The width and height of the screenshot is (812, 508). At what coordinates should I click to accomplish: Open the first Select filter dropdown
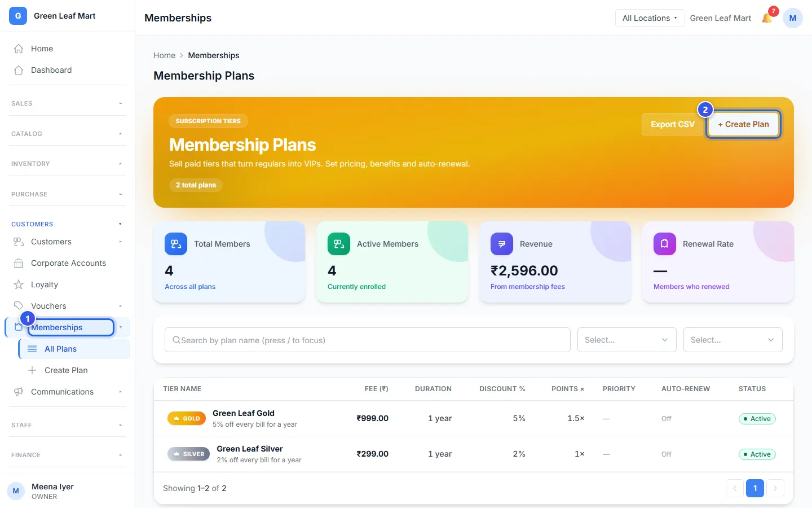(626, 340)
